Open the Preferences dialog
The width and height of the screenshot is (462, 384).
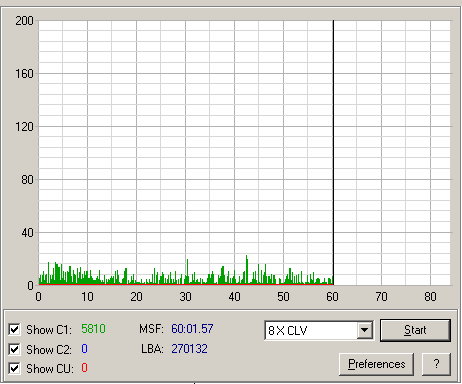pyautogui.click(x=377, y=364)
